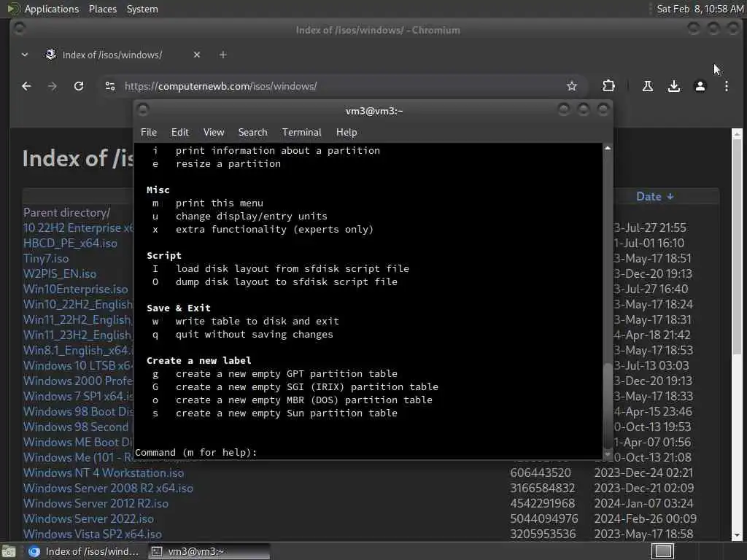This screenshot has width=747, height=560.
Task: Open the Terminal menu in terminal
Action: pos(301,133)
